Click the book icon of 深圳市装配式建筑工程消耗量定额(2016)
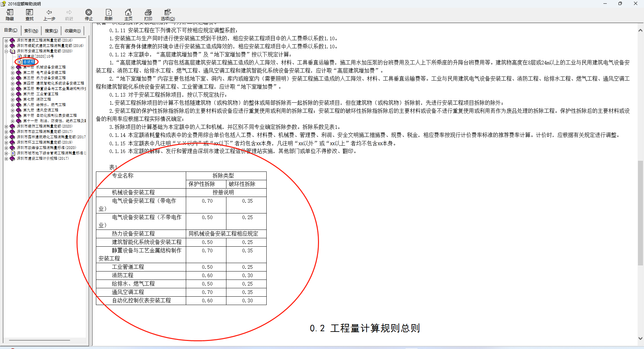The width and height of the screenshot is (644, 349). [x=12, y=46]
